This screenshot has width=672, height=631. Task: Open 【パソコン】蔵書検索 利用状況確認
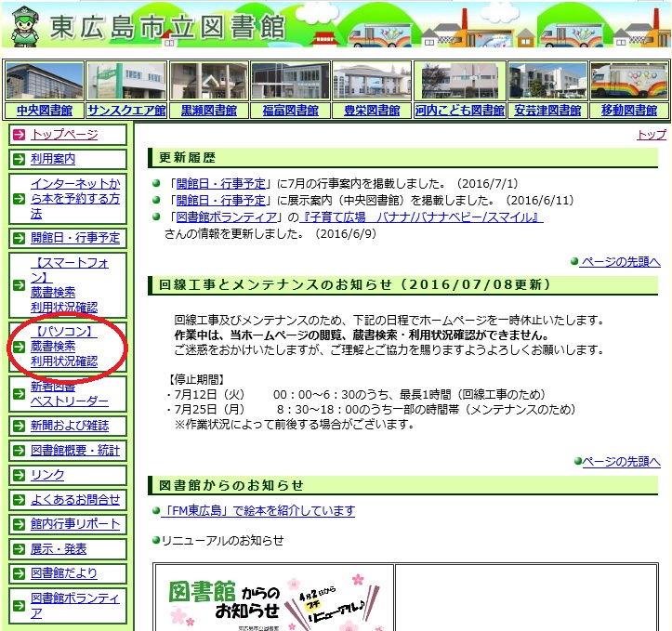click(64, 346)
